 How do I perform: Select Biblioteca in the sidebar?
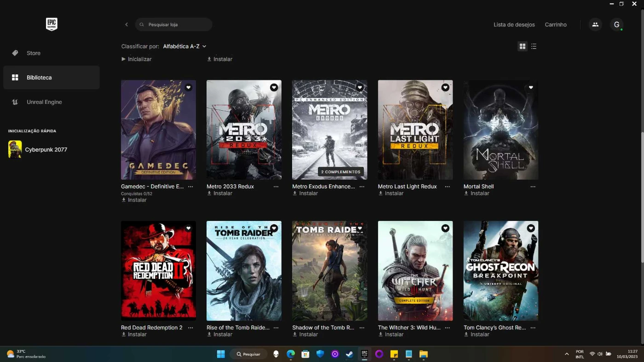pos(51,77)
